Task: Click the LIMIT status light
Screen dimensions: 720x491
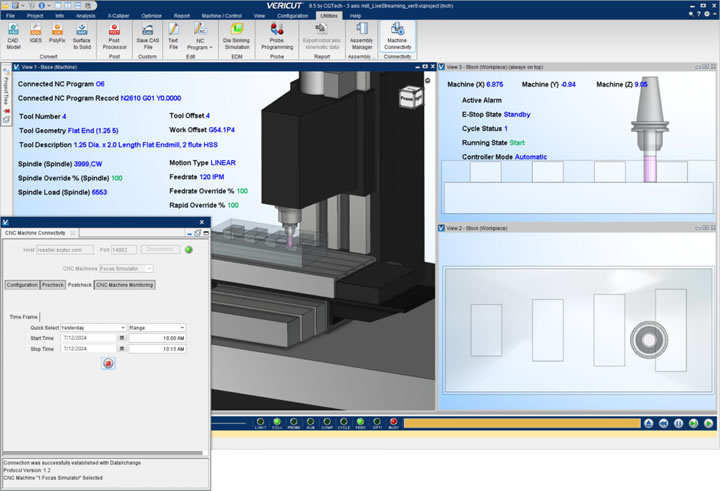Action: pyautogui.click(x=260, y=422)
